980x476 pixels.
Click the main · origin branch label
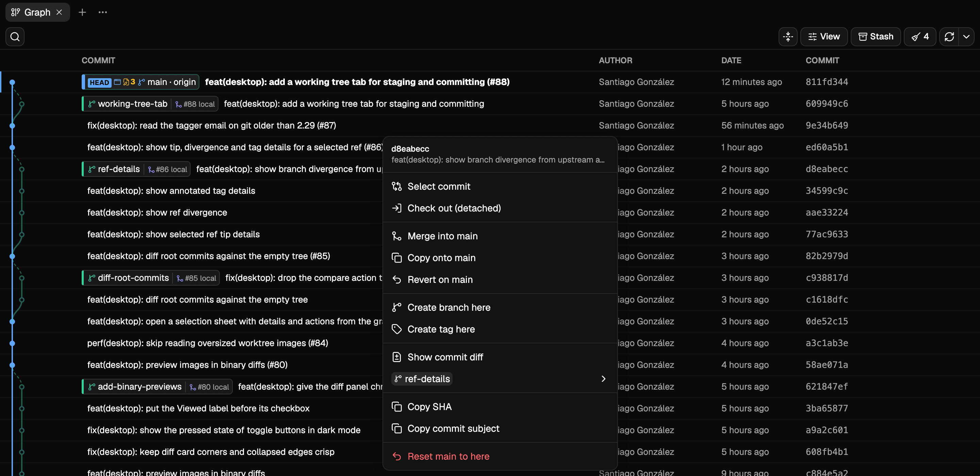167,82
